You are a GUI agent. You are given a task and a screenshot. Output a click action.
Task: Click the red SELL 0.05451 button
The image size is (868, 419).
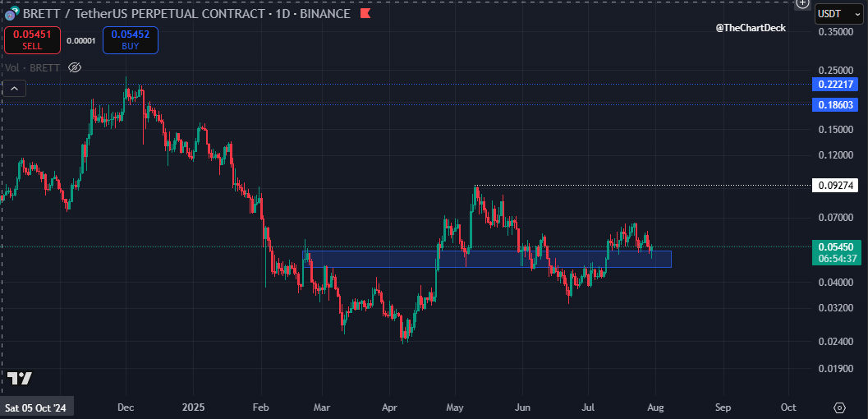pyautogui.click(x=32, y=40)
